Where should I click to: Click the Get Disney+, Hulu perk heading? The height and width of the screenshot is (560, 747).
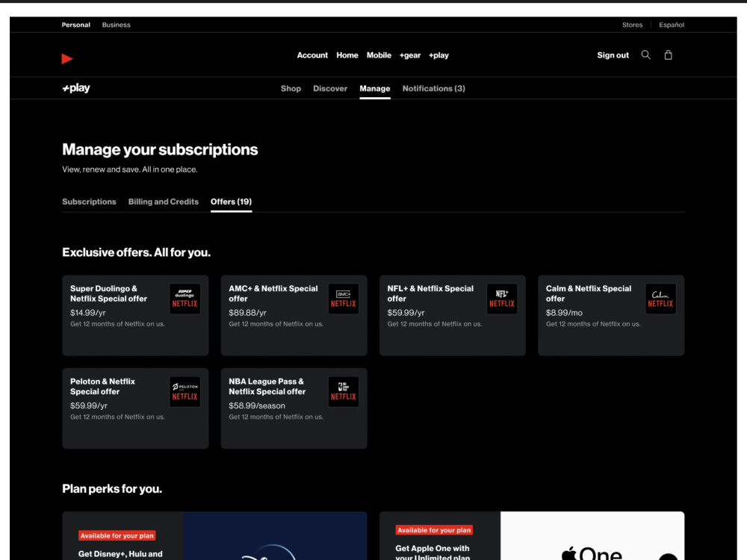(x=120, y=554)
